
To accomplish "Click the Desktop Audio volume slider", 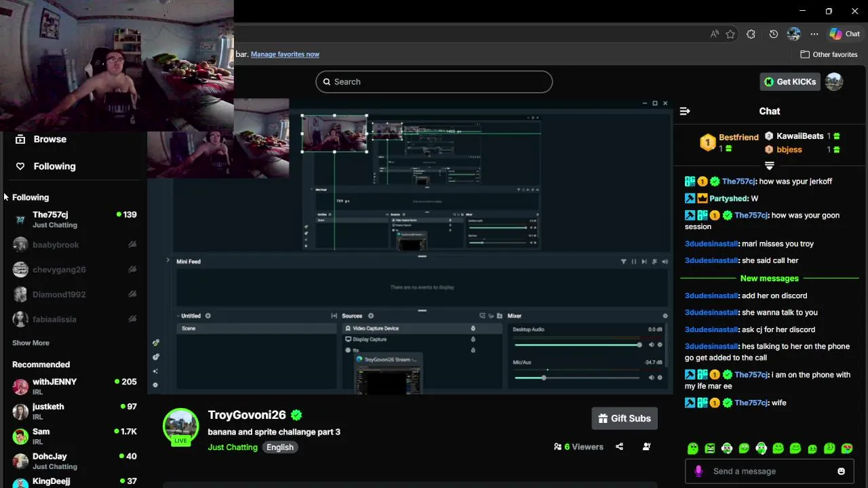I will point(577,345).
